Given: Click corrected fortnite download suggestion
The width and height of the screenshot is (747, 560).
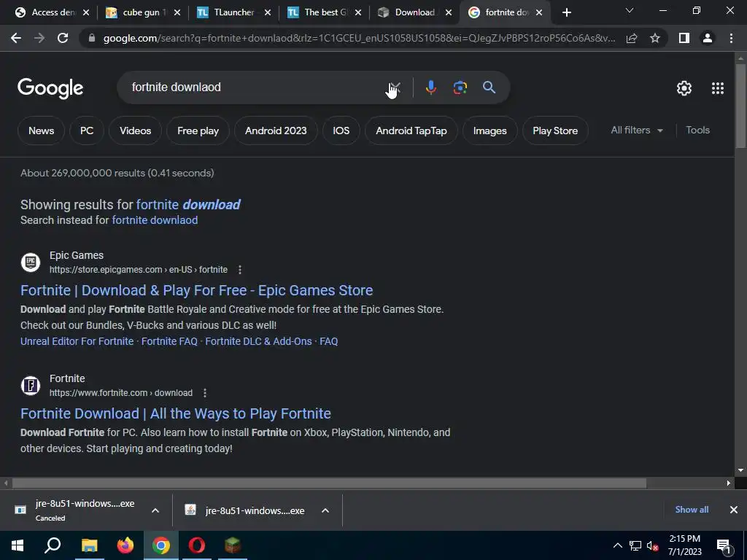Looking at the screenshot, I should point(188,205).
